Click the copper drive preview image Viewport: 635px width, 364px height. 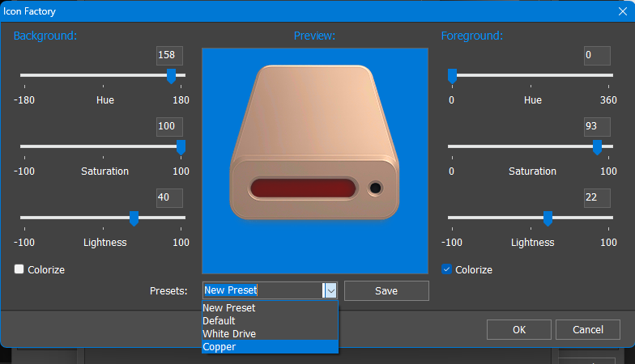point(314,160)
